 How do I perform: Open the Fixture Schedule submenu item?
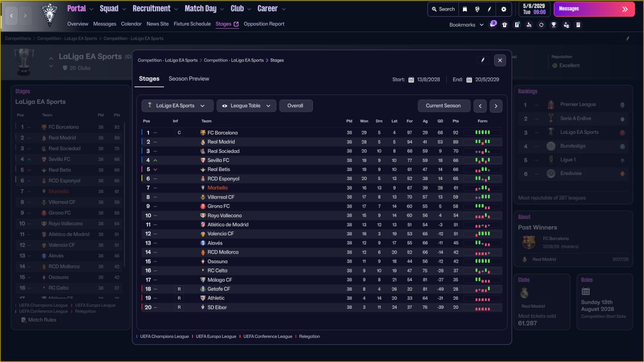pos(192,24)
